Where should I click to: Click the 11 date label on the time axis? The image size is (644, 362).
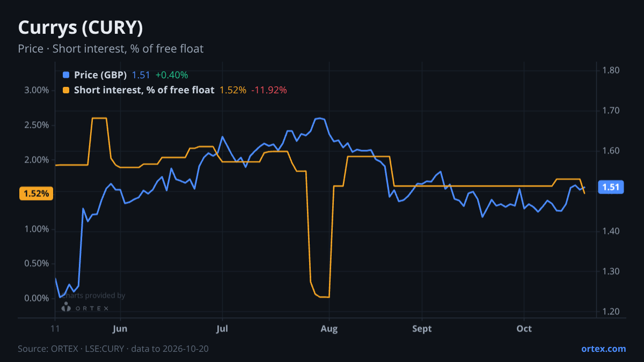(55, 328)
